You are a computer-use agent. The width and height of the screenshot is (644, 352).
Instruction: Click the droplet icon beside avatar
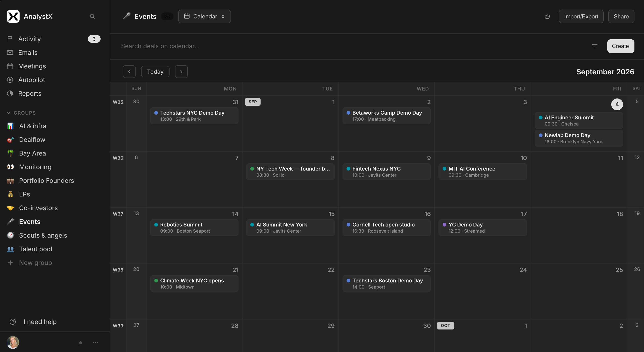(x=81, y=342)
